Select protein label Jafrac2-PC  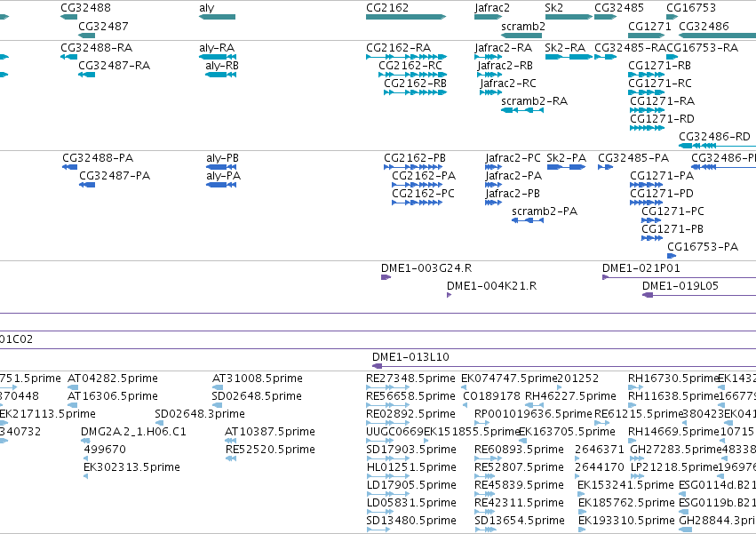pos(513,158)
